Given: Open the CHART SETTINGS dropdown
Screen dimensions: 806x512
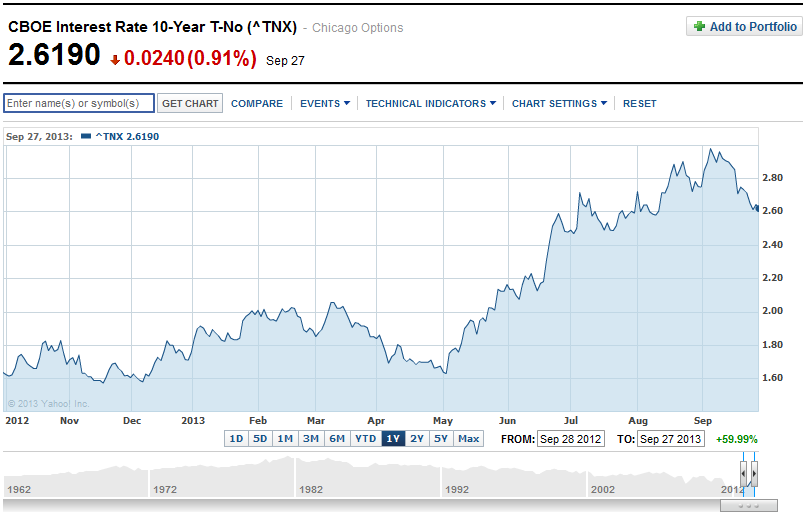Looking at the screenshot, I should 559,104.
